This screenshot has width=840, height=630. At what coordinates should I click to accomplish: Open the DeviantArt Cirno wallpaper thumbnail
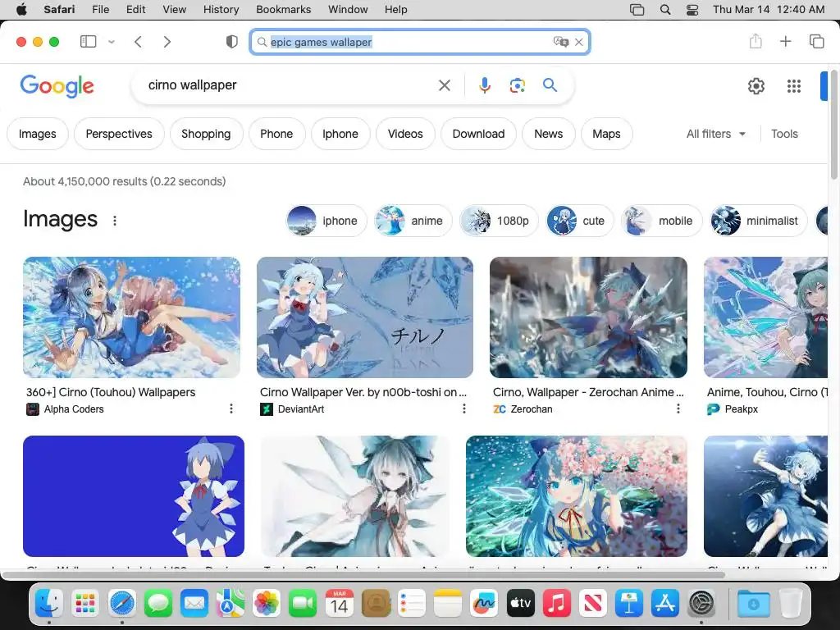pyautogui.click(x=365, y=317)
